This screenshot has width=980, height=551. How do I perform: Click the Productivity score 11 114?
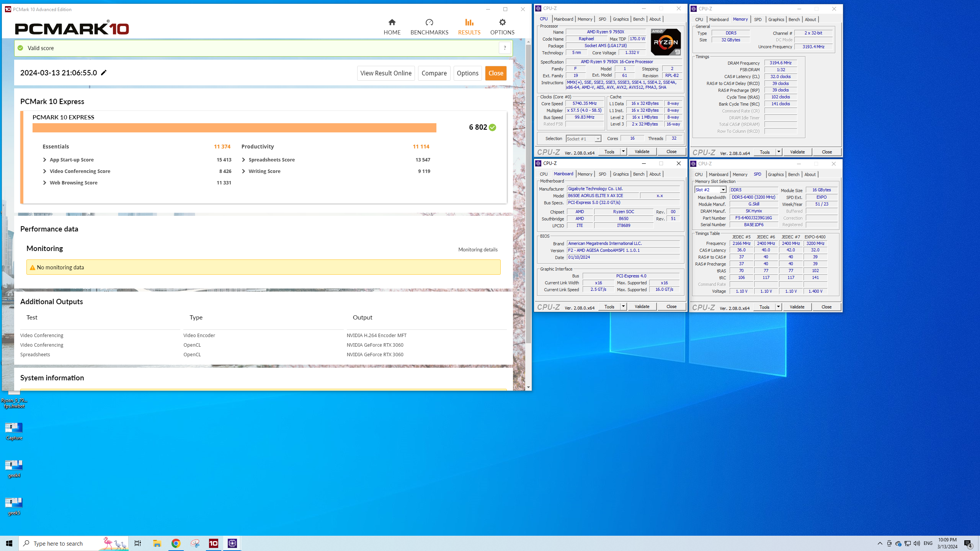point(421,147)
